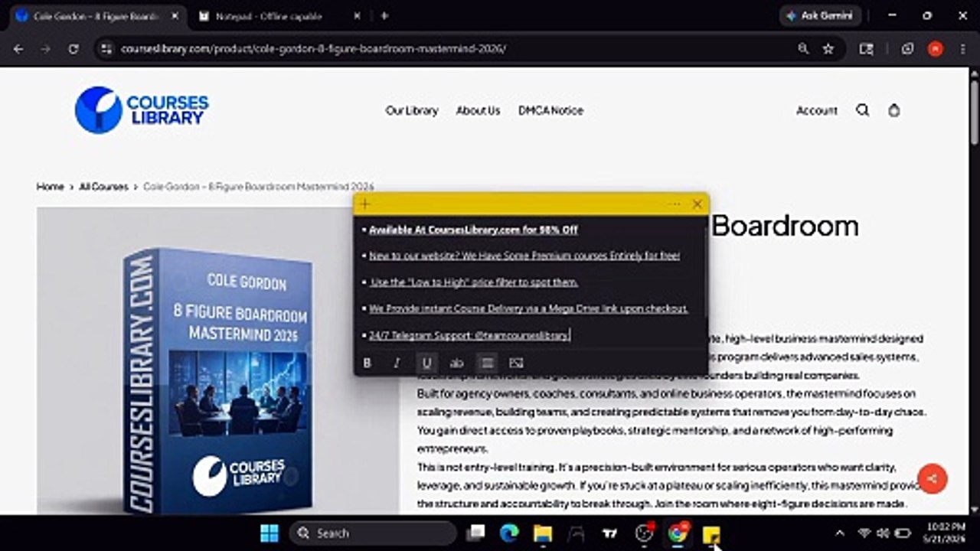Image resolution: width=980 pixels, height=551 pixels.
Task: Open Sticky Notes from taskbar
Action: coord(711,533)
